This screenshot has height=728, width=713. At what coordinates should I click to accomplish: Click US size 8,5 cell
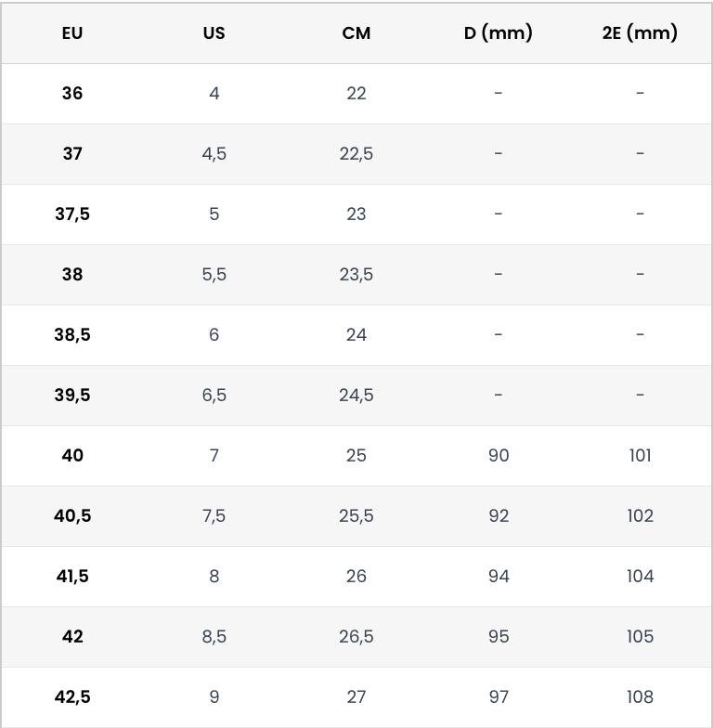(214, 636)
